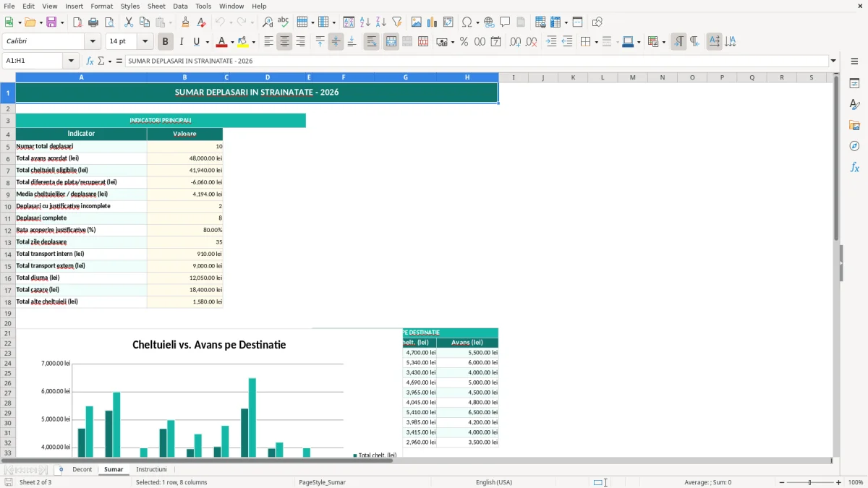868x488 pixels.
Task: Open the Font Color dropdown arrow
Action: [x=232, y=42]
